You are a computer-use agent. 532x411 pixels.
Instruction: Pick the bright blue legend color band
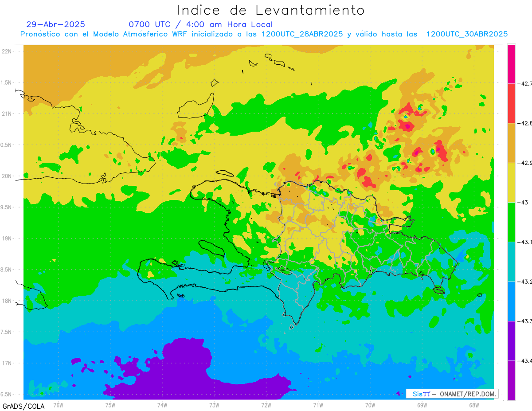click(511, 301)
